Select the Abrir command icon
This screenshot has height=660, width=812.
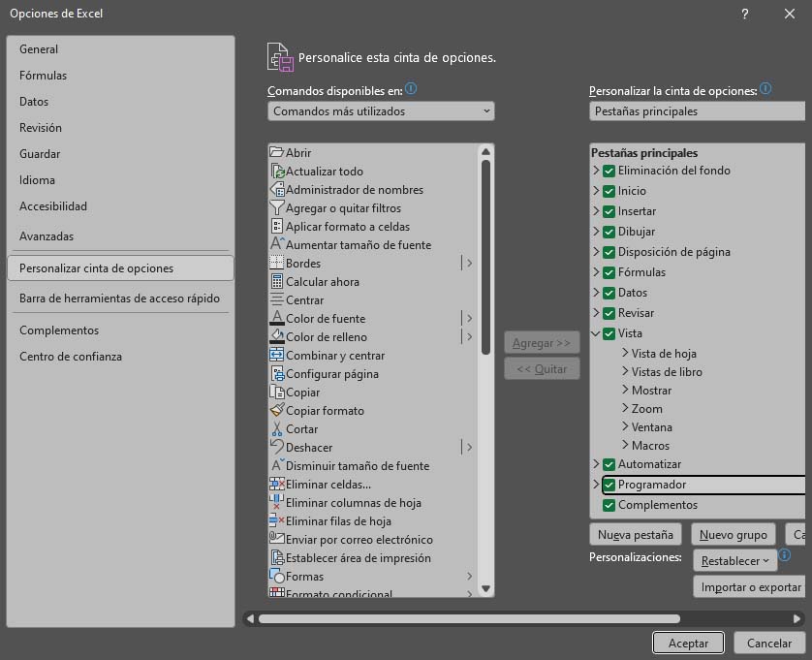[278, 152]
